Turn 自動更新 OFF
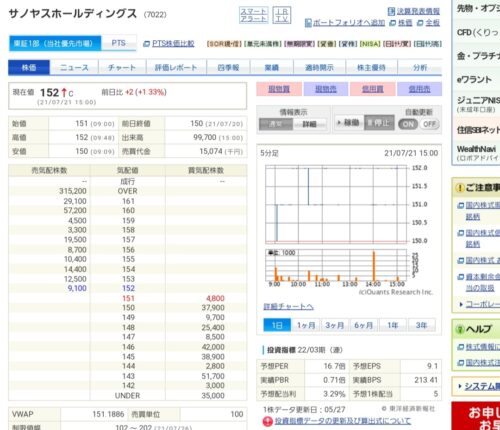 429,124
